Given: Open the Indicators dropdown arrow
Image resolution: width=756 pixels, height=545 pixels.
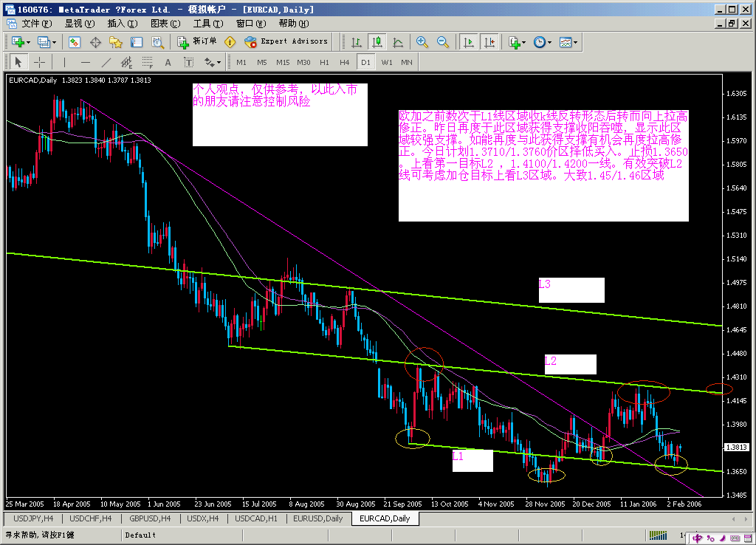Looking at the screenshot, I should (523, 42).
